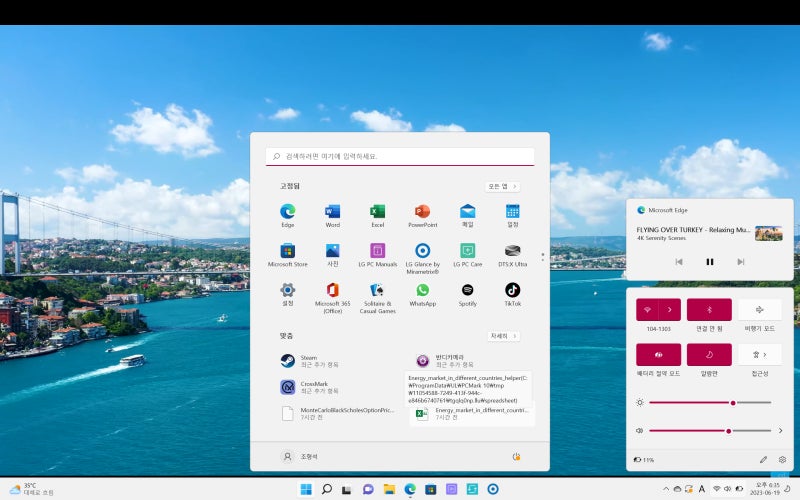
Task: Open the Settings gear in pinned apps
Action: [x=288, y=294]
